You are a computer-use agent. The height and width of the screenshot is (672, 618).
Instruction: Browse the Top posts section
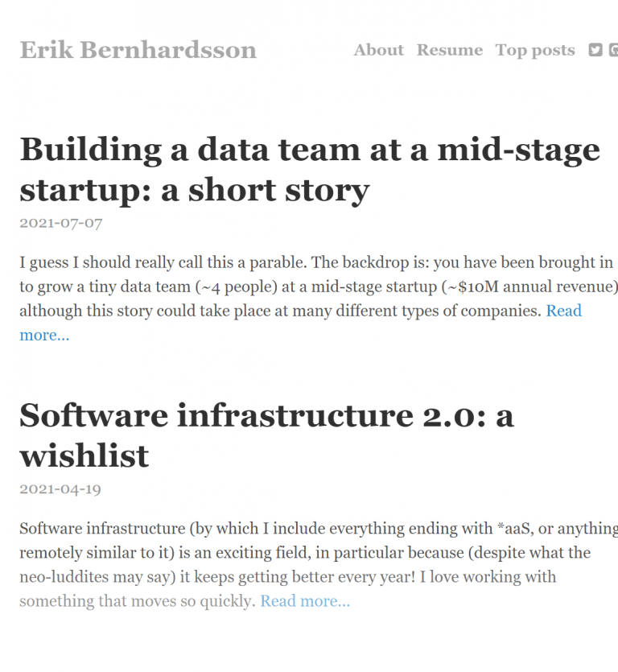534,50
